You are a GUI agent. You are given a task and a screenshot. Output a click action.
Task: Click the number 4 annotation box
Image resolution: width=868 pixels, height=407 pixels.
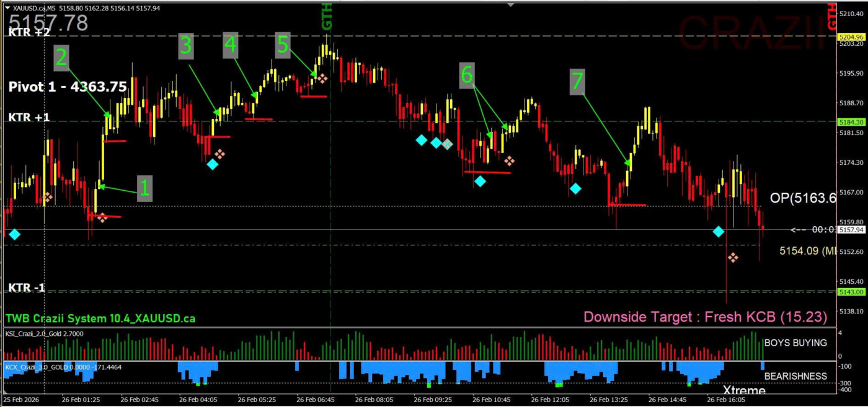point(231,45)
